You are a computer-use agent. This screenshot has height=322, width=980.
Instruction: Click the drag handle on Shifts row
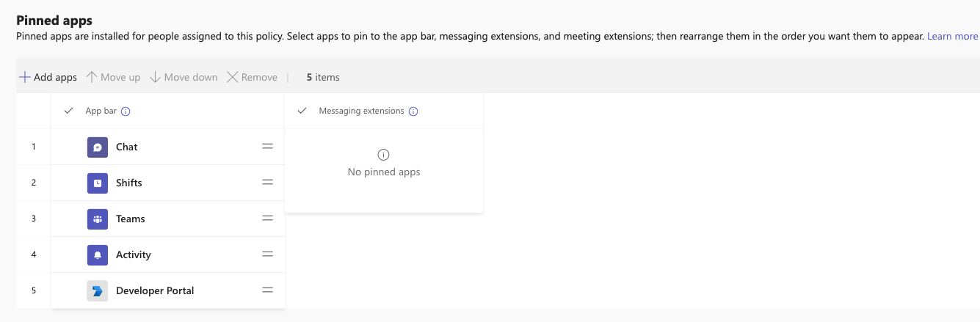coord(267,183)
